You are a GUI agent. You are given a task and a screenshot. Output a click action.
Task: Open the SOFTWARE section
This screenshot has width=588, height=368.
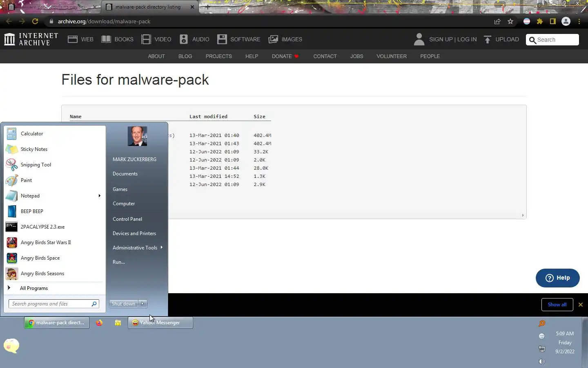coord(238,39)
